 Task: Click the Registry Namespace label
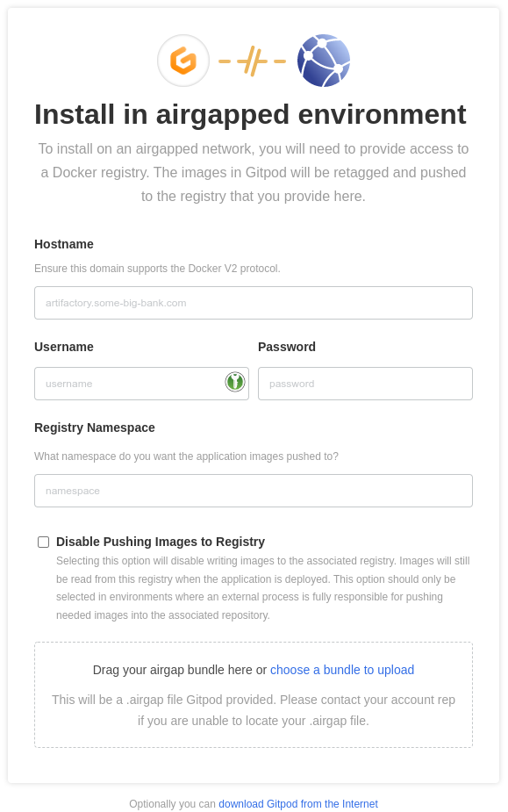coord(94,428)
